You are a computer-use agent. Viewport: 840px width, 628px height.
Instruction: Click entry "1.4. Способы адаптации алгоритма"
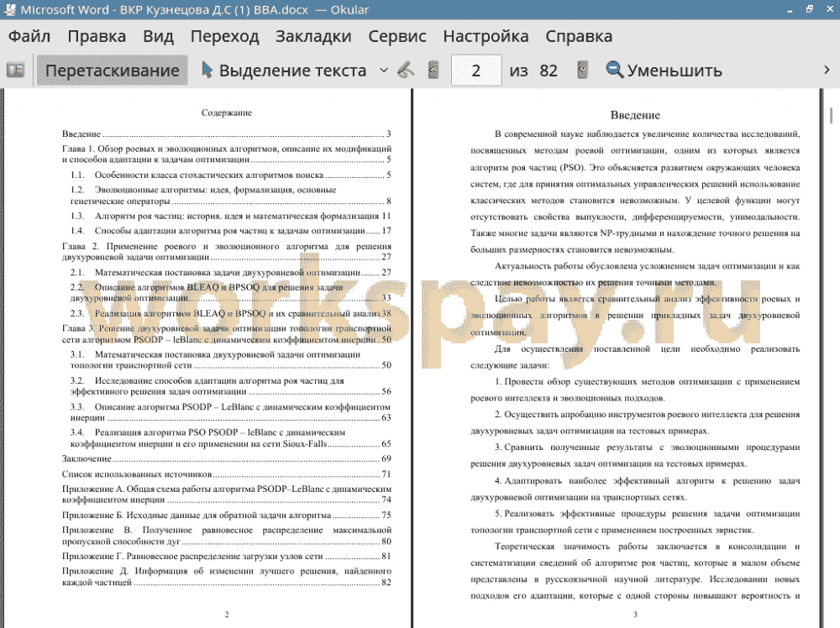[231, 231]
